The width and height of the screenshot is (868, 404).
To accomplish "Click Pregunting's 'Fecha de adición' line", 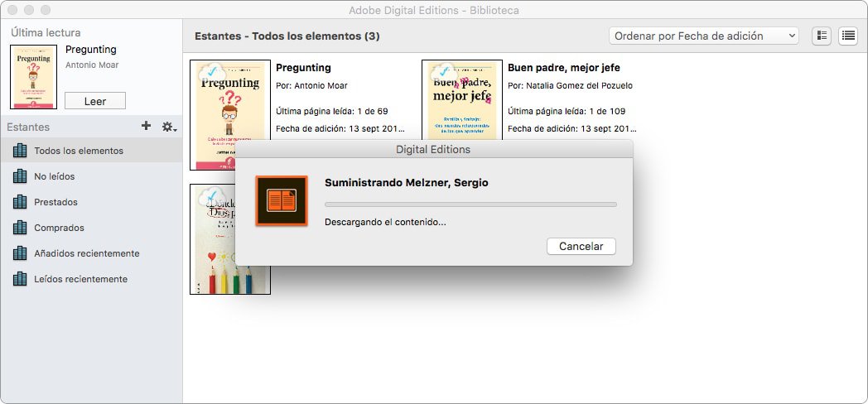I will click(x=340, y=128).
